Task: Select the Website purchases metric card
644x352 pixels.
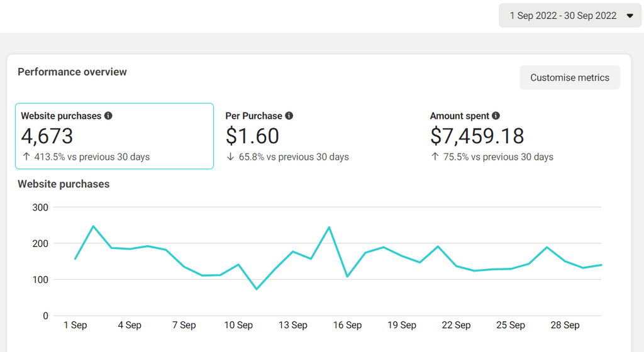Action: tap(114, 136)
